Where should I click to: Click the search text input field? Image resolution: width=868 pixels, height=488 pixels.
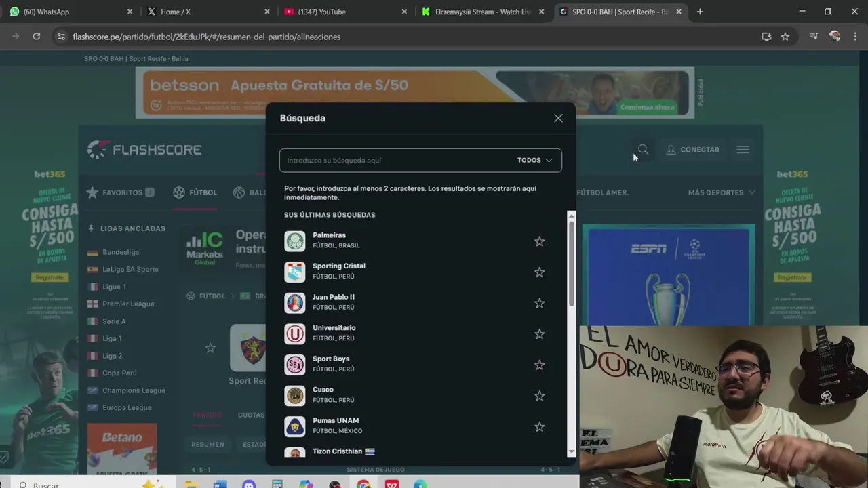tap(398, 161)
